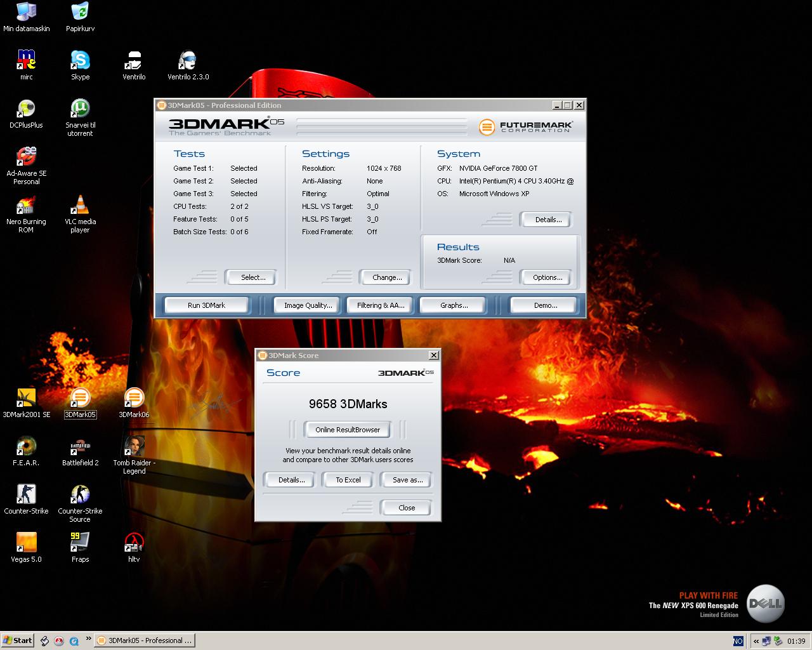Expand quick launch chevron on taskbar
This screenshot has height=650, width=812.
coord(88,638)
